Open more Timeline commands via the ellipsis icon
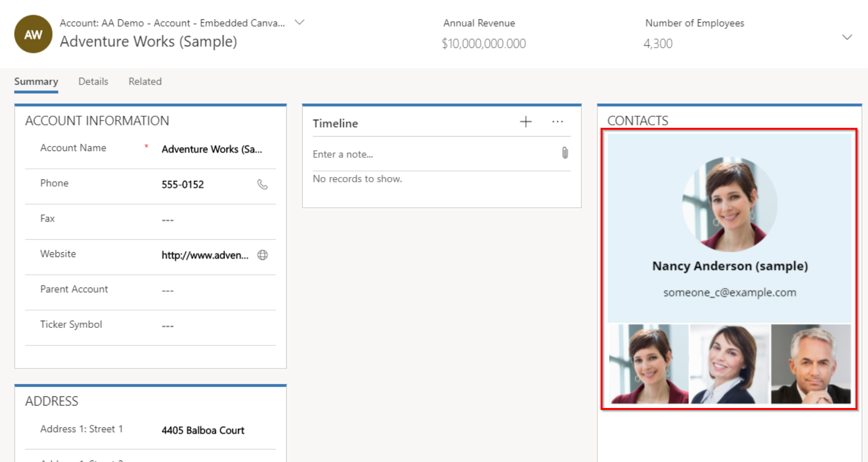The height and width of the screenshot is (462, 868). (558, 122)
